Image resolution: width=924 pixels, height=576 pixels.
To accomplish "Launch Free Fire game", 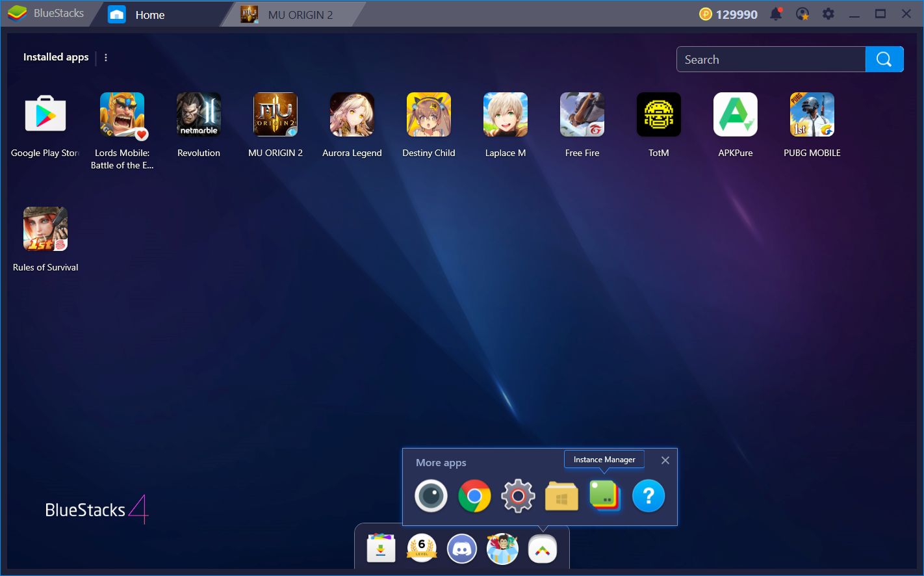I will point(582,114).
